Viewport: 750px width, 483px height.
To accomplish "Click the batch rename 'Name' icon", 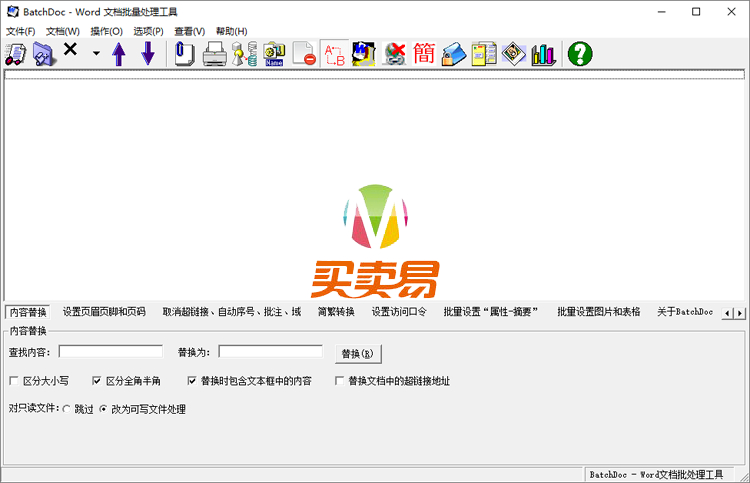I will 274,54.
